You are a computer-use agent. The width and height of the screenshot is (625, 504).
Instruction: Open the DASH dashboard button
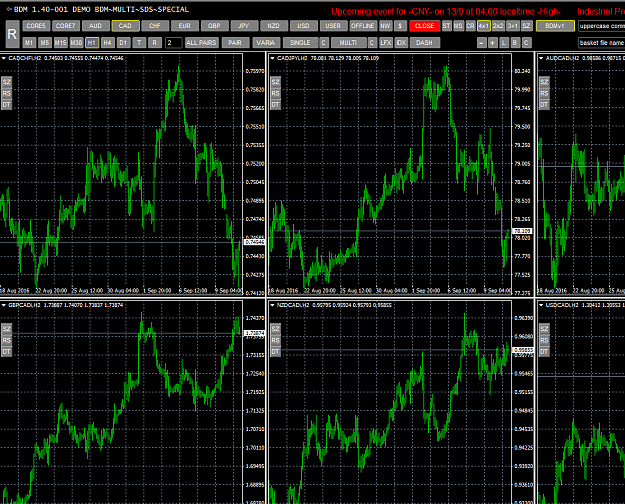pyautogui.click(x=425, y=43)
